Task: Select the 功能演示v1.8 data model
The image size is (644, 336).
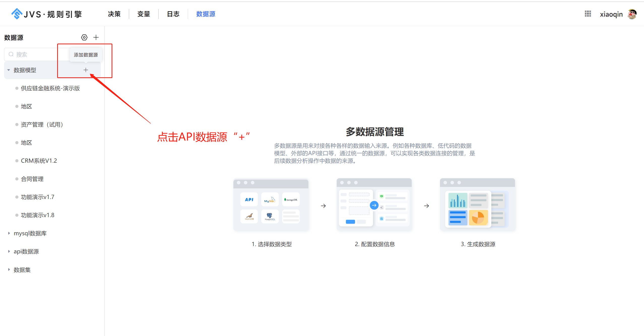Action: click(38, 215)
